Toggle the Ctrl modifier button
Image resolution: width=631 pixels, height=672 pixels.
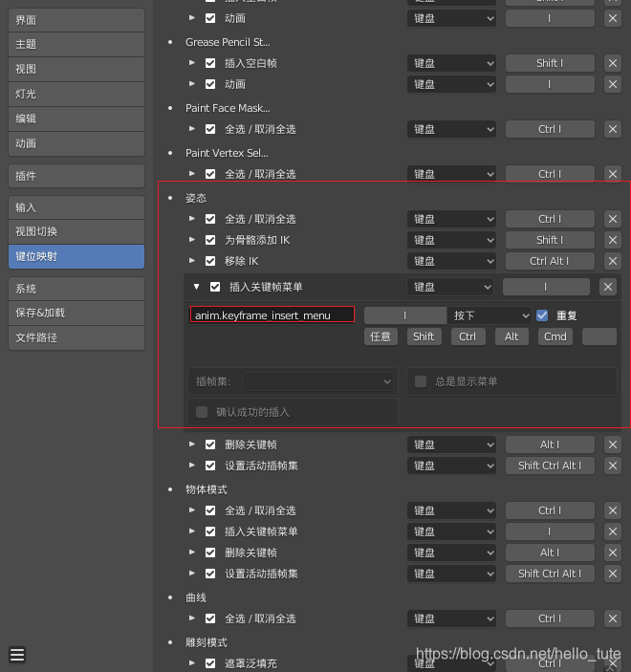468,336
